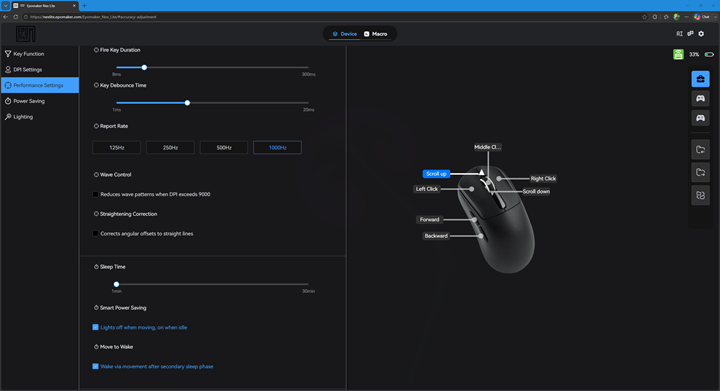Viewport: 720px width, 391px height.
Task: Open the settings gear icon in app header
Action: [701, 34]
